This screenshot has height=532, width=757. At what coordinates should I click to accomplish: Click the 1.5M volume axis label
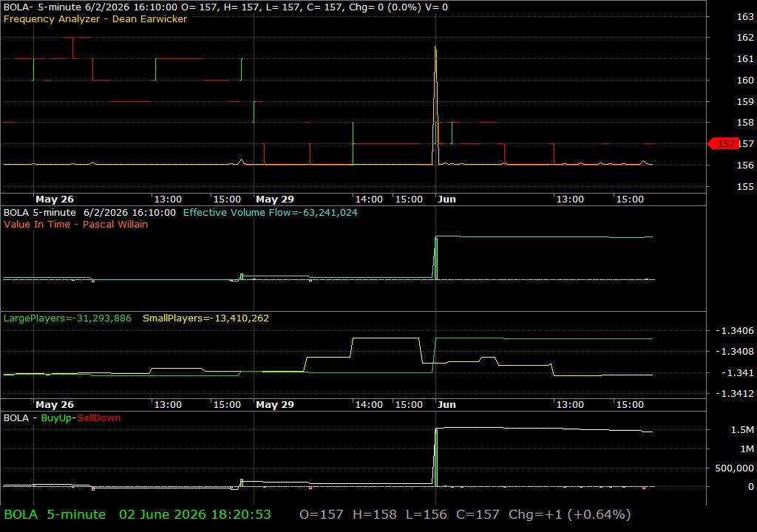742,429
